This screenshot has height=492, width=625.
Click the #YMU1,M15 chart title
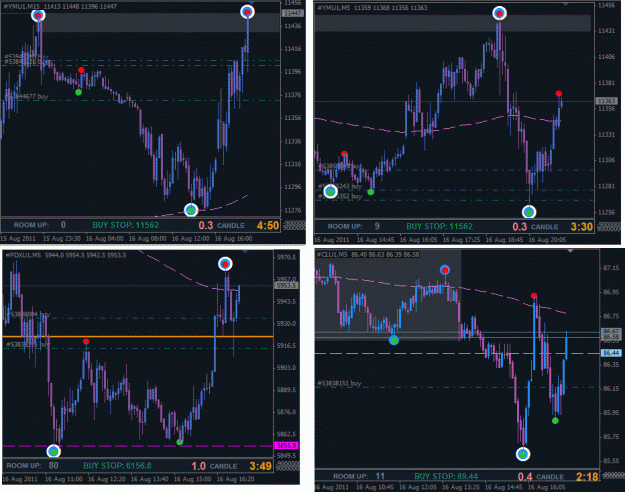pos(21,6)
